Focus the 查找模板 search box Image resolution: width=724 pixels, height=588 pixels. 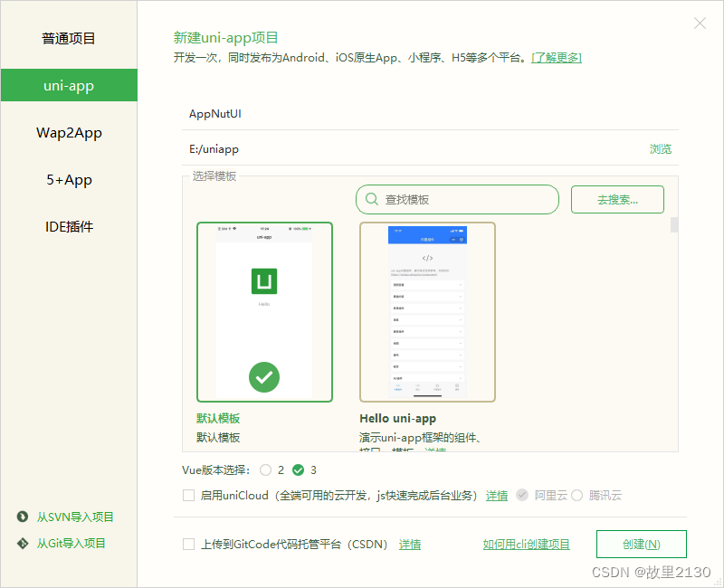point(457,199)
